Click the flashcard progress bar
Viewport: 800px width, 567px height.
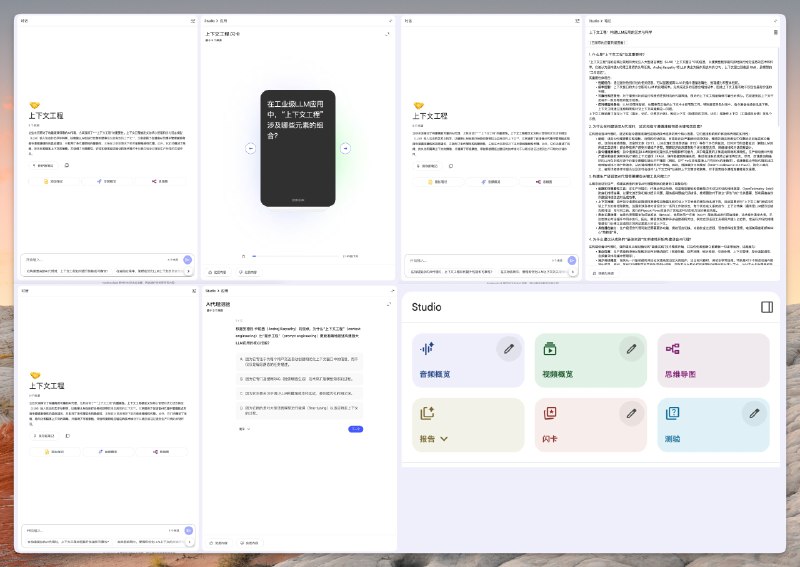click(x=295, y=256)
